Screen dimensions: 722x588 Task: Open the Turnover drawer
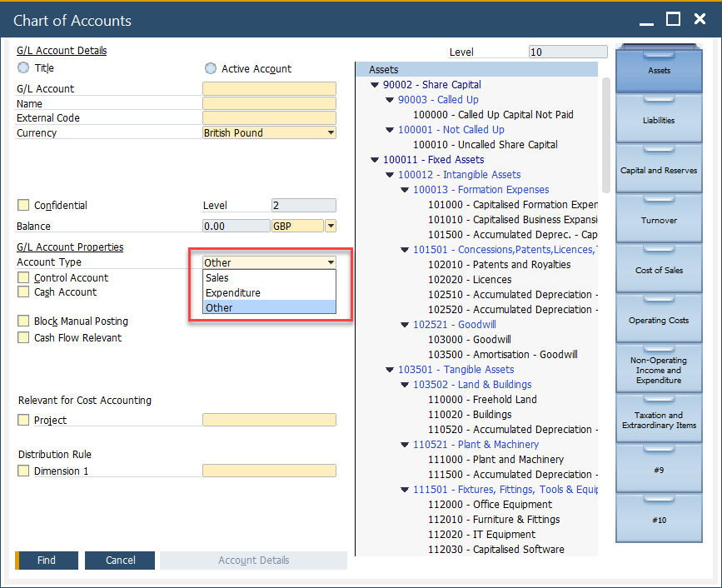coord(659,221)
